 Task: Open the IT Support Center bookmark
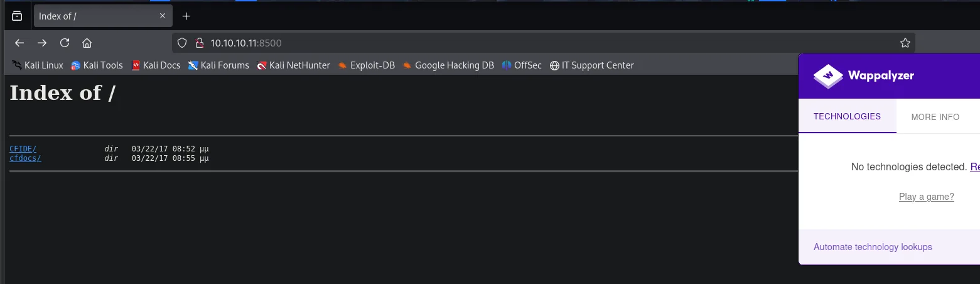[591, 65]
